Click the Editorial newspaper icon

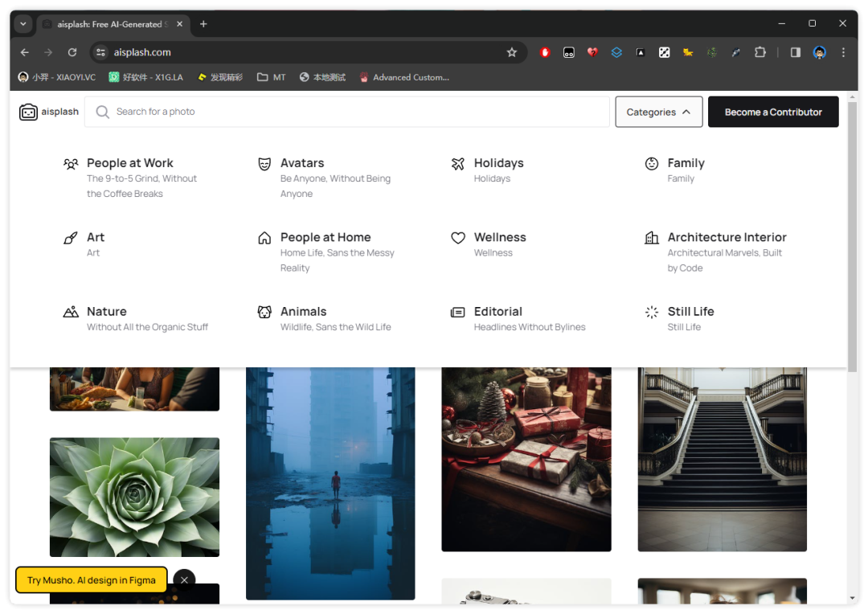pyautogui.click(x=458, y=313)
